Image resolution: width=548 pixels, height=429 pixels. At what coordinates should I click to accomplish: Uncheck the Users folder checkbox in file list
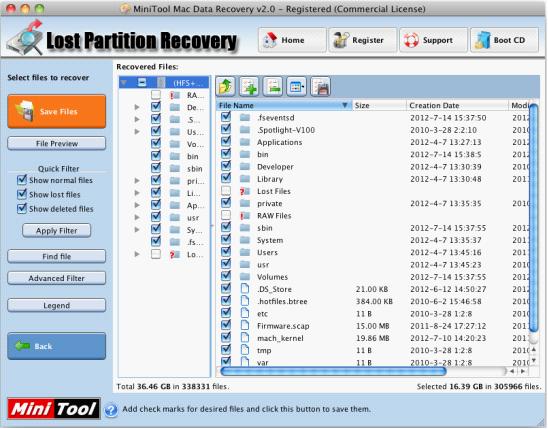coord(226,252)
